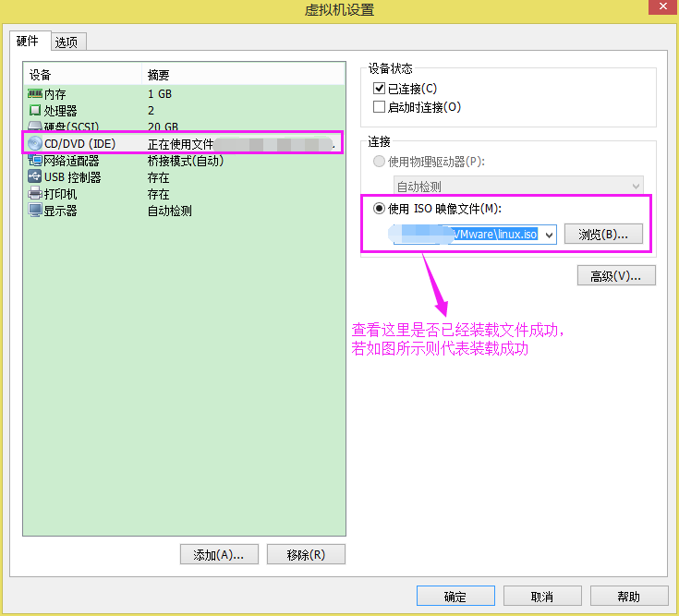Viewport: 679px width, 616px height.
Task: Select the '存在' summary in the 打印机 row
Action: tap(158, 194)
